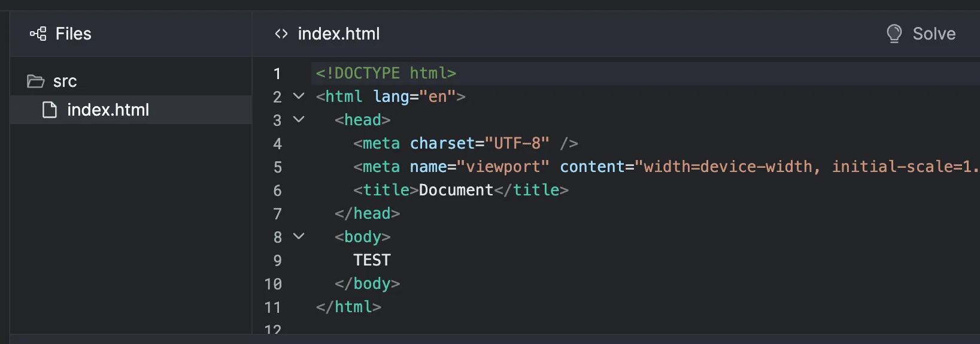This screenshot has height=344, width=980.
Task: Fold the head section on line 3
Action: (x=299, y=119)
